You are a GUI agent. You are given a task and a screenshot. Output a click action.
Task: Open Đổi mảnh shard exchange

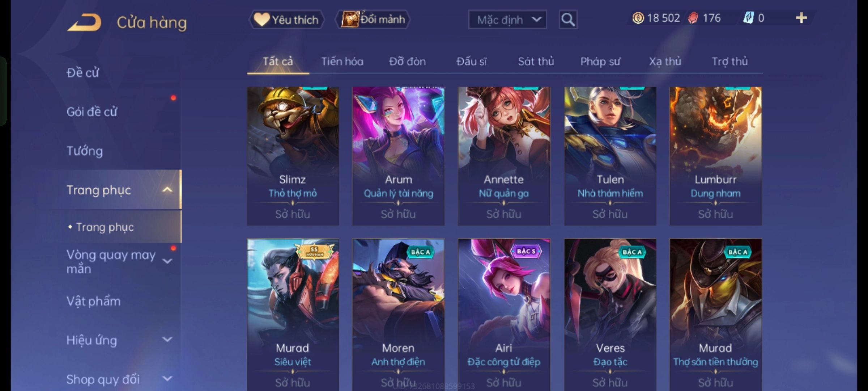[373, 20]
